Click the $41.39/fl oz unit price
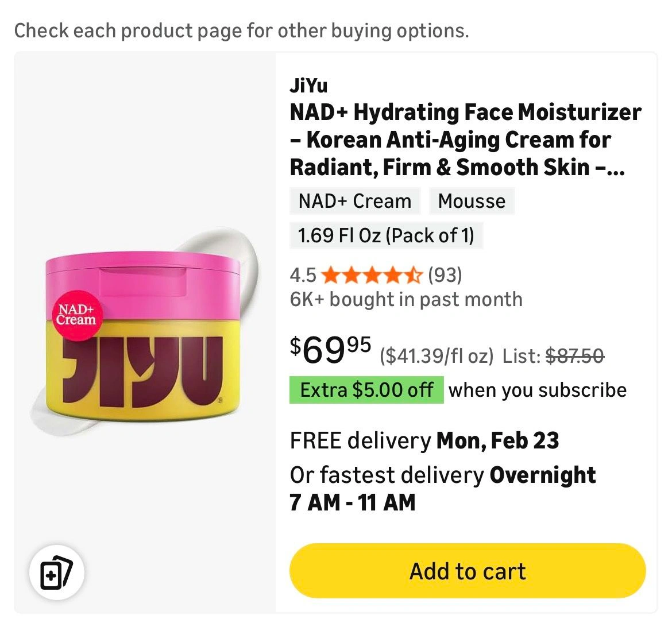This screenshot has height=619, width=672. click(437, 357)
